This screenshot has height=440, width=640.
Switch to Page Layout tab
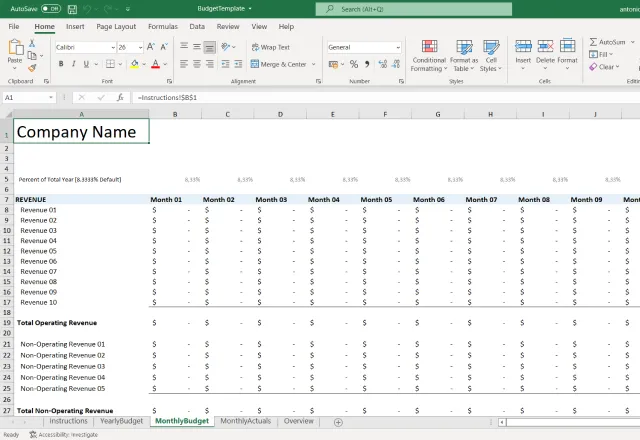click(x=116, y=27)
